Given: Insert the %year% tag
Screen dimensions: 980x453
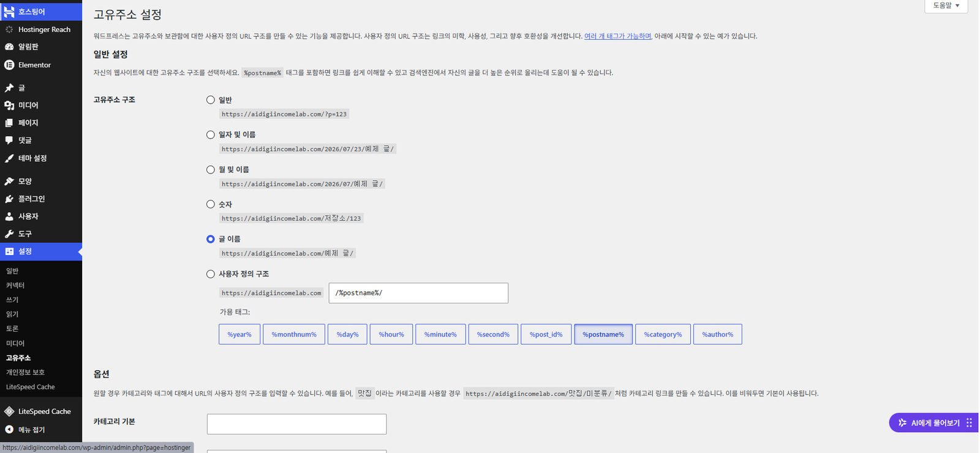Looking at the screenshot, I should point(239,334).
